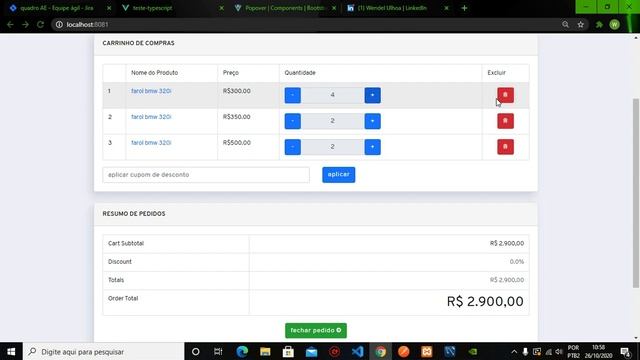Open farol bmw 320i link in row 2
The height and width of the screenshot is (360, 640).
coord(151,117)
